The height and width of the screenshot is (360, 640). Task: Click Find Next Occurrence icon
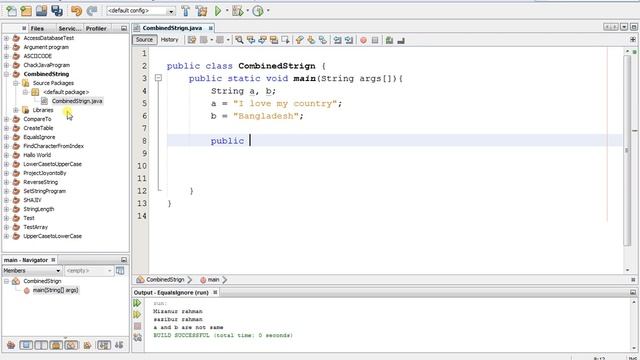262,40
